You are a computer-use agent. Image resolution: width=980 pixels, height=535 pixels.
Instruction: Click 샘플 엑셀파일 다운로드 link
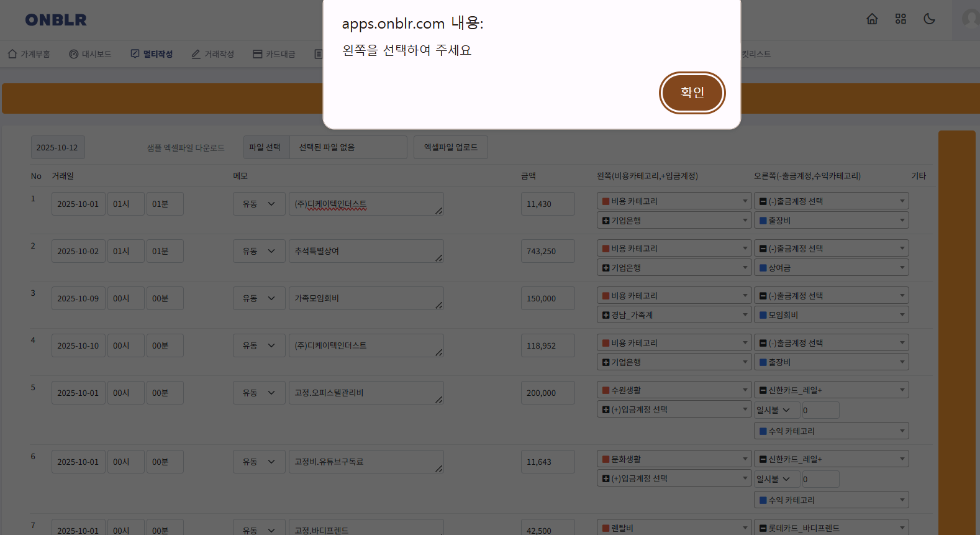click(x=186, y=148)
